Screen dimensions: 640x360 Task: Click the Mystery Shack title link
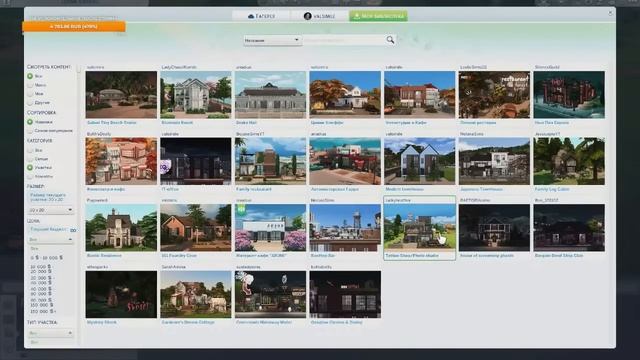point(102,322)
